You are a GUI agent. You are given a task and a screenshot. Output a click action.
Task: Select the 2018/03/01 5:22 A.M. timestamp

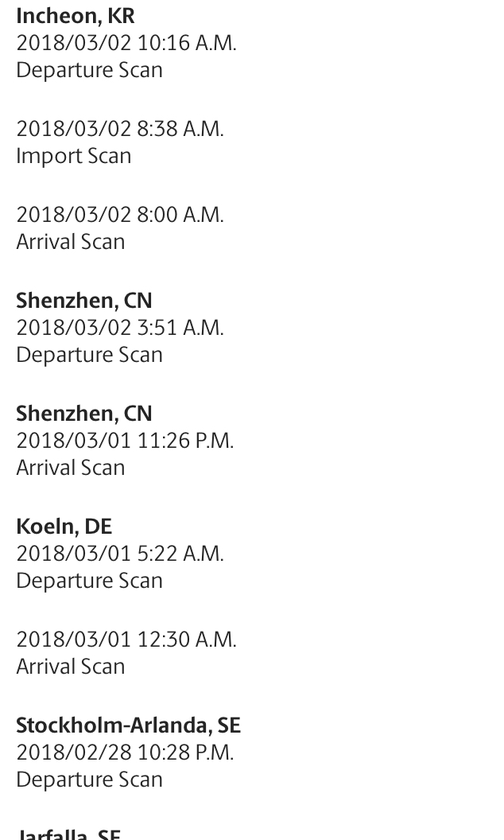[x=120, y=554]
